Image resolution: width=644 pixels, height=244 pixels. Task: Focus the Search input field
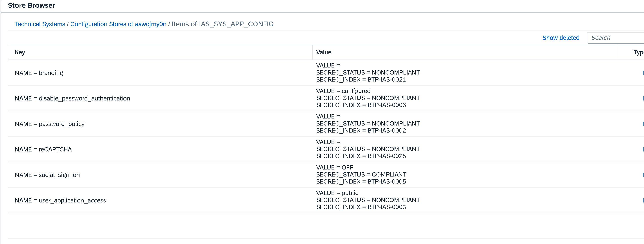point(615,38)
